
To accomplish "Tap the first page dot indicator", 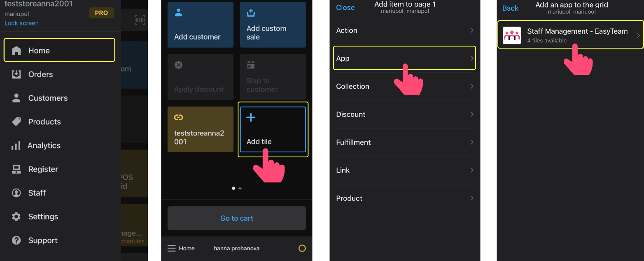I will [x=233, y=188].
